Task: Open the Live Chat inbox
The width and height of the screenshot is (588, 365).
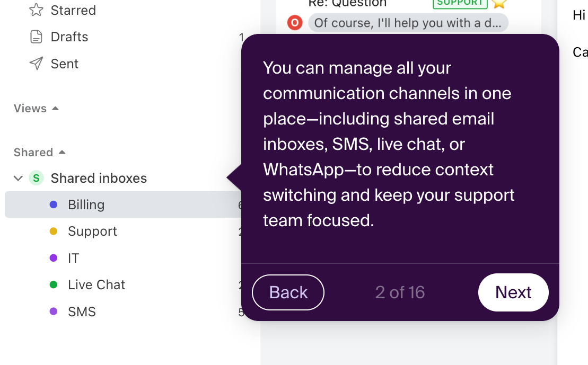Action: [x=96, y=285]
